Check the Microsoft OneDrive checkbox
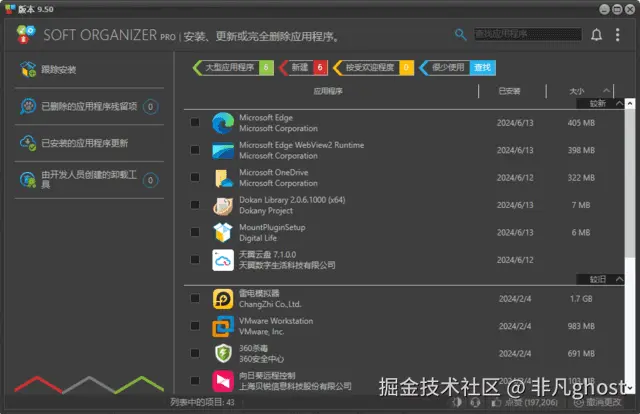640x414 pixels. (x=195, y=177)
